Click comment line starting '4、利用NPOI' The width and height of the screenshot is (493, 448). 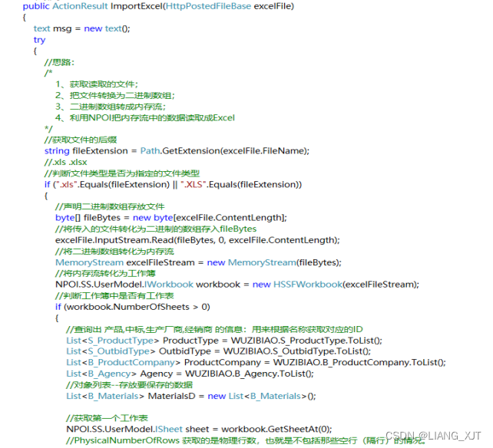point(145,118)
